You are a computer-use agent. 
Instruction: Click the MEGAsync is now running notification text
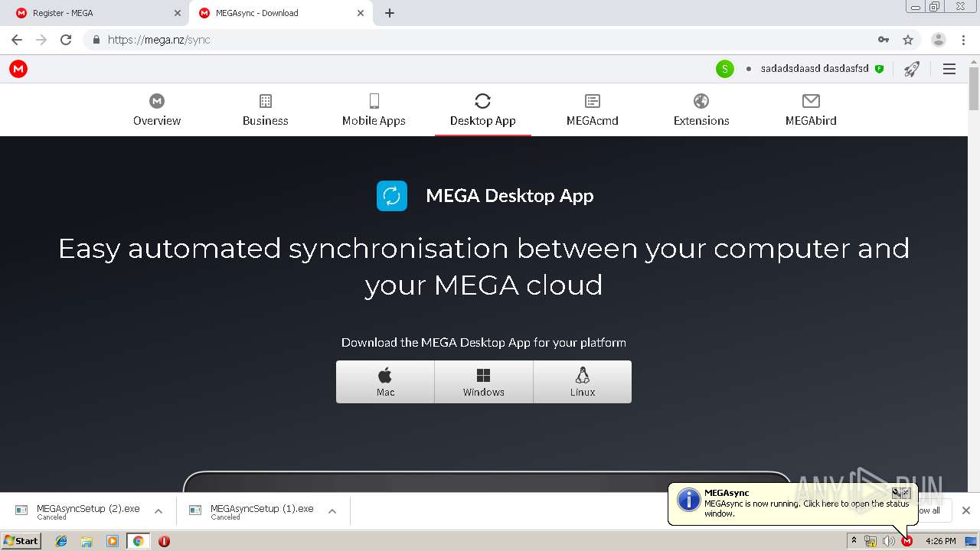point(807,508)
